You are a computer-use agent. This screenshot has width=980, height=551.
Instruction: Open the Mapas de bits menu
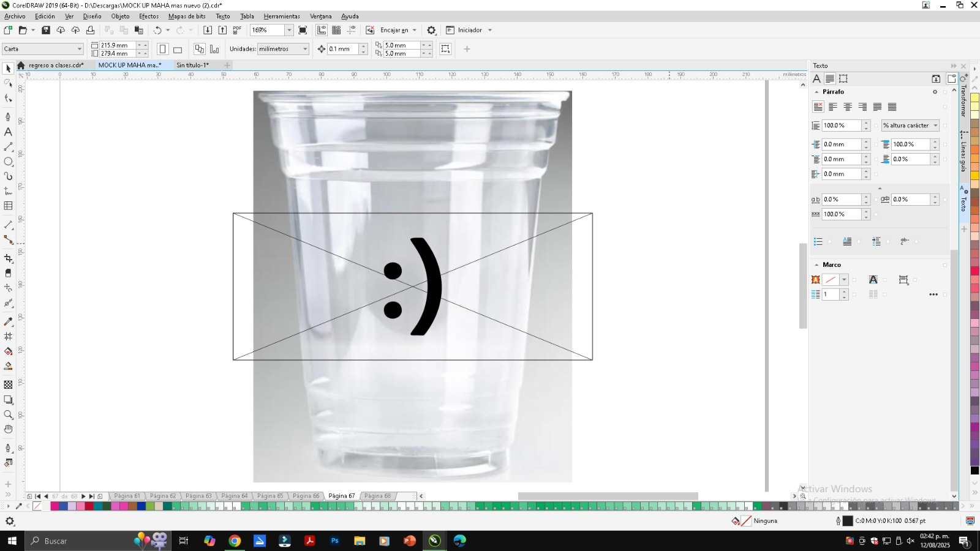coord(187,17)
